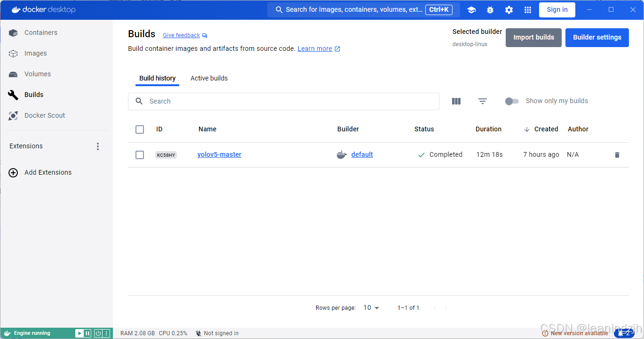Viewport: 644px width, 339px height.
Task: Check the select-all header checkbox
Action: (x=140, y=129)
